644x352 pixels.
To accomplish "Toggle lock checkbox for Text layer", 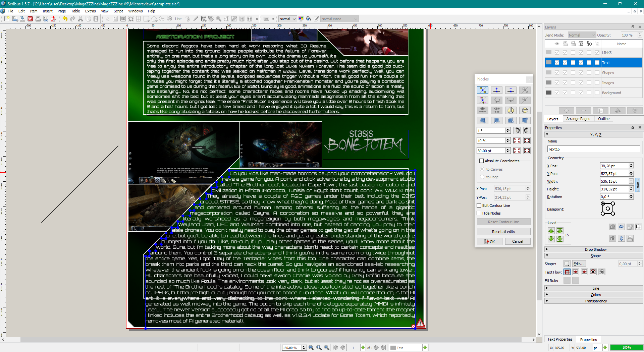I will [x=573, y=63].
